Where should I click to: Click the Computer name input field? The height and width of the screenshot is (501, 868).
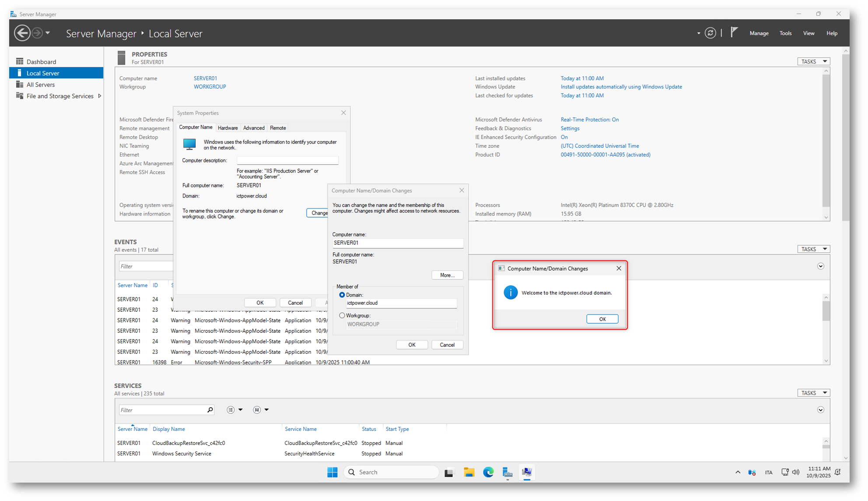(x=397, y=243)
